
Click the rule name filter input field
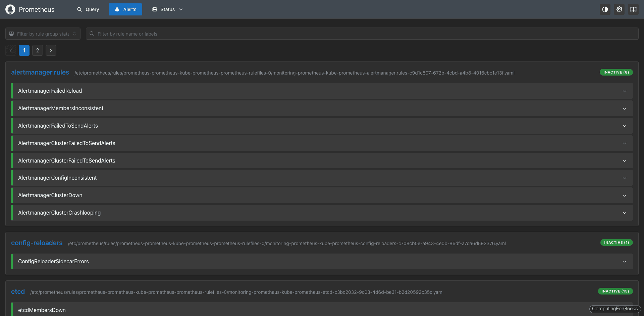click(235, 34)
